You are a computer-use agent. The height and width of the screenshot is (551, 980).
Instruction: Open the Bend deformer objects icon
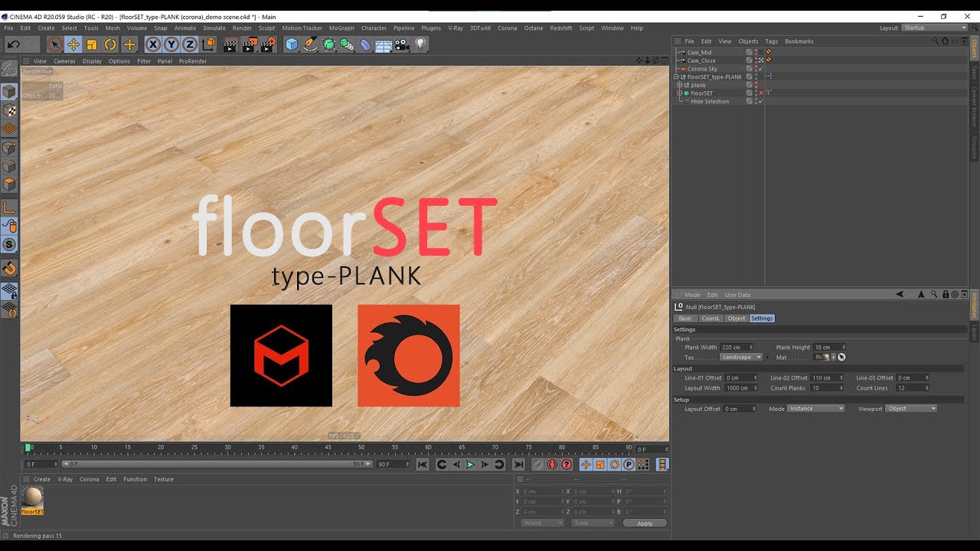[x=365, y=44]
